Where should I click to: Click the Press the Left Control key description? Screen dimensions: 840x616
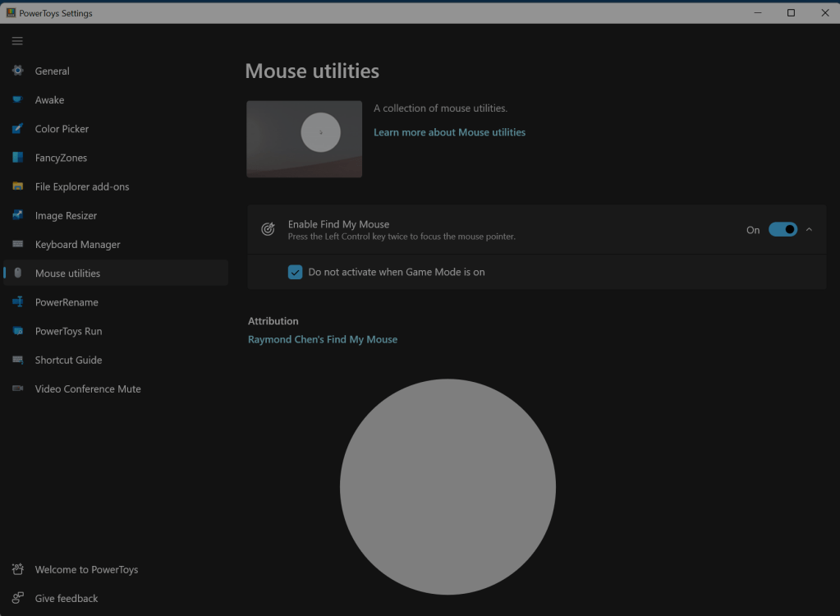click(402, 237)
